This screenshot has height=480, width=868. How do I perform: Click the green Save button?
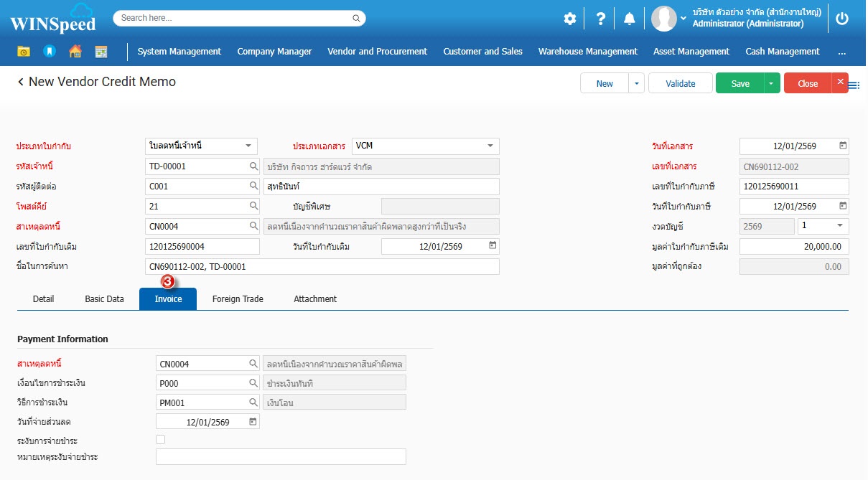coord(739,83)
